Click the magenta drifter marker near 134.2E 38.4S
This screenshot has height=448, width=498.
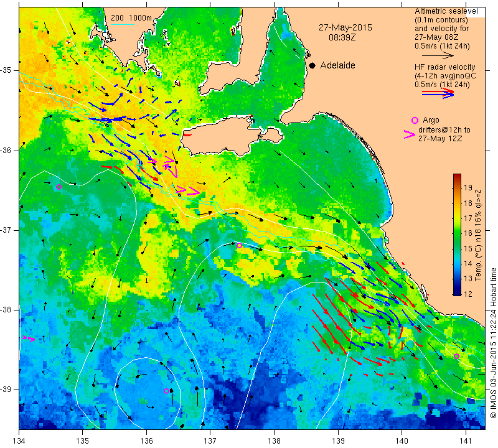[29, 338]
